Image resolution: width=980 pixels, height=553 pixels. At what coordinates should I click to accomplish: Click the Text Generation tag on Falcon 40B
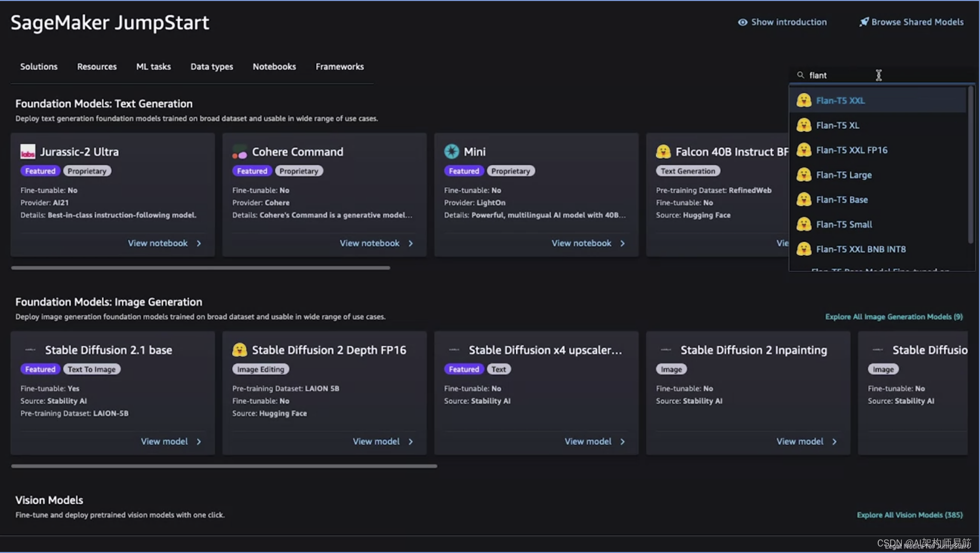coord(688,171)
